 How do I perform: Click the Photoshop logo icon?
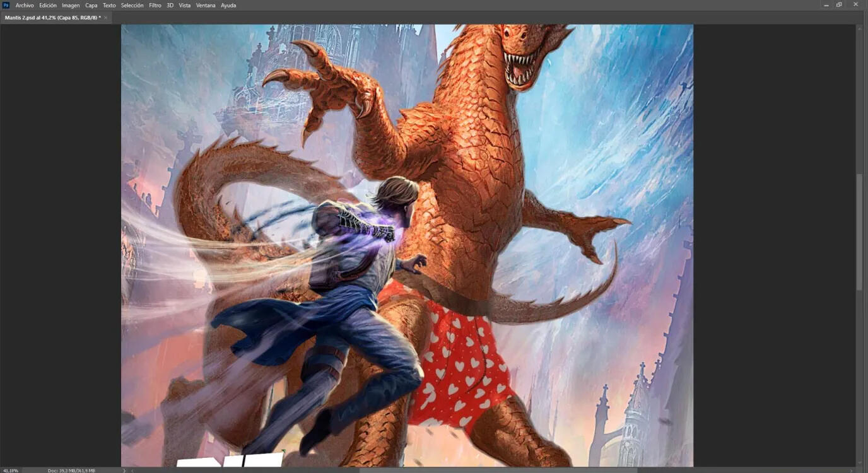click(x=6, y=5)
